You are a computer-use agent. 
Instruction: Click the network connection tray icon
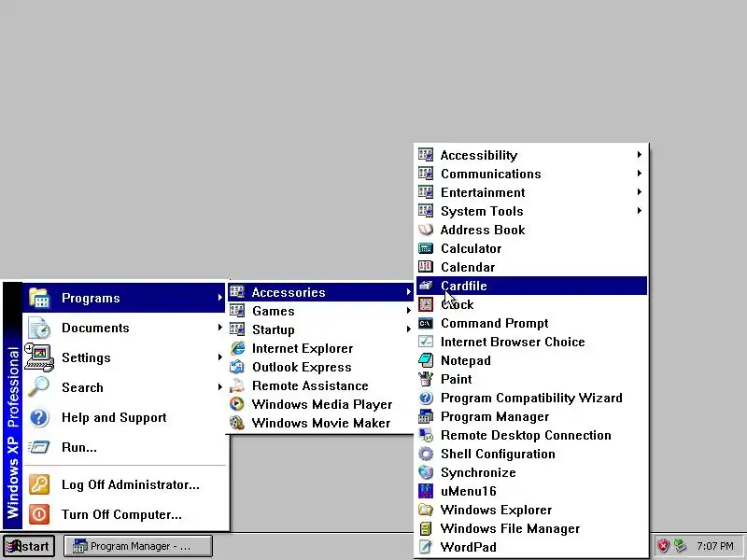[681, 546]
